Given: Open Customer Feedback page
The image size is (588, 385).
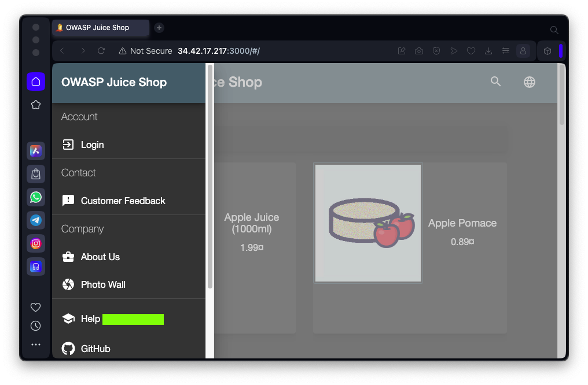Looking at the screenshot, I should click(x=128, y=201).
